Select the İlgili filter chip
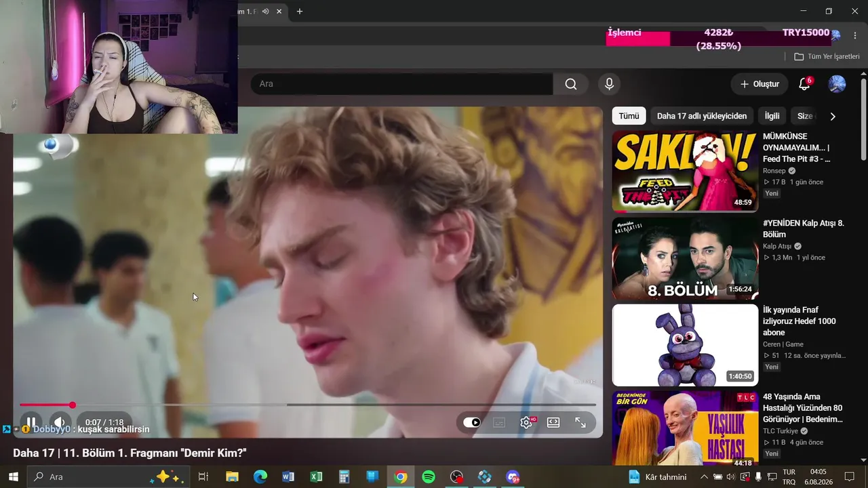This screenshot has height=488, width=868. [x=772, y=116]
